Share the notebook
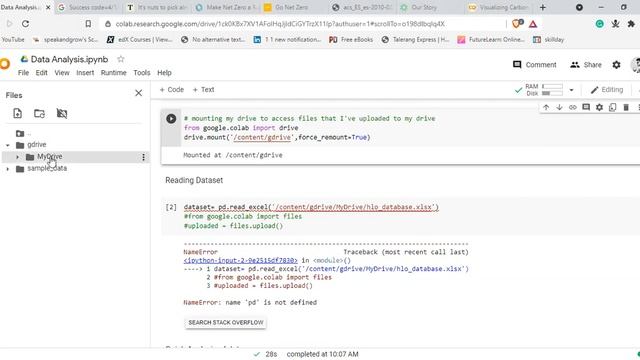 pyautogui.click(x=586, y=64)
